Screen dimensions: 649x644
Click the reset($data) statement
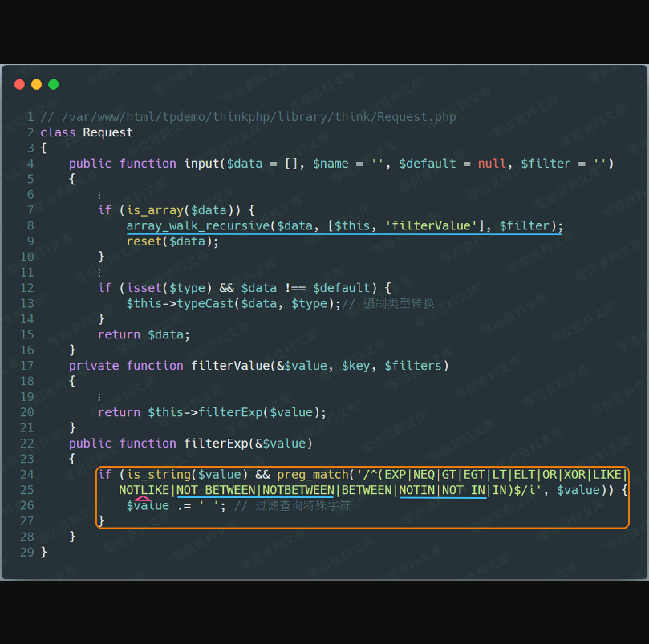pos(172,241)
